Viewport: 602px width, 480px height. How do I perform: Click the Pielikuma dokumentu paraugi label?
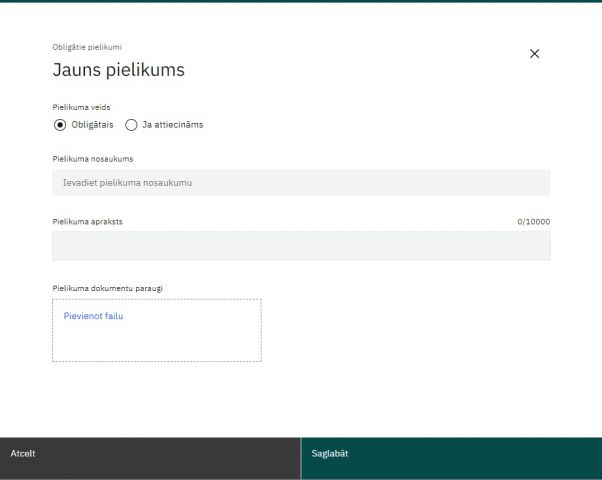click(x=107, y=288)
